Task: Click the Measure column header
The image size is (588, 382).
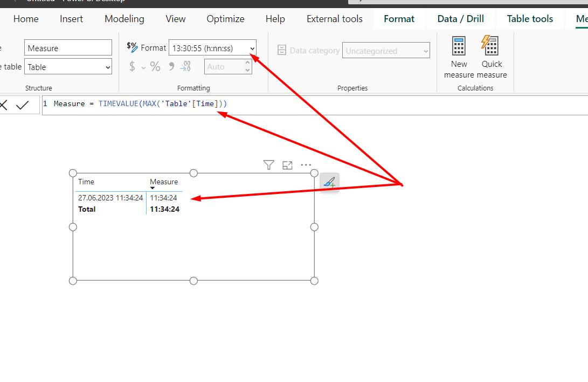Action: pos(164,182)
